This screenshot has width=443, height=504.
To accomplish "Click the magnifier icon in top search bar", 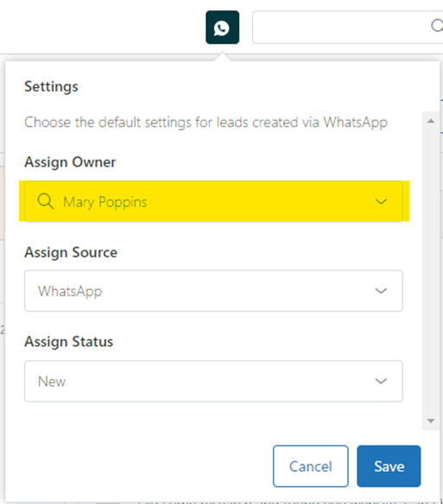I will [437, 25].
